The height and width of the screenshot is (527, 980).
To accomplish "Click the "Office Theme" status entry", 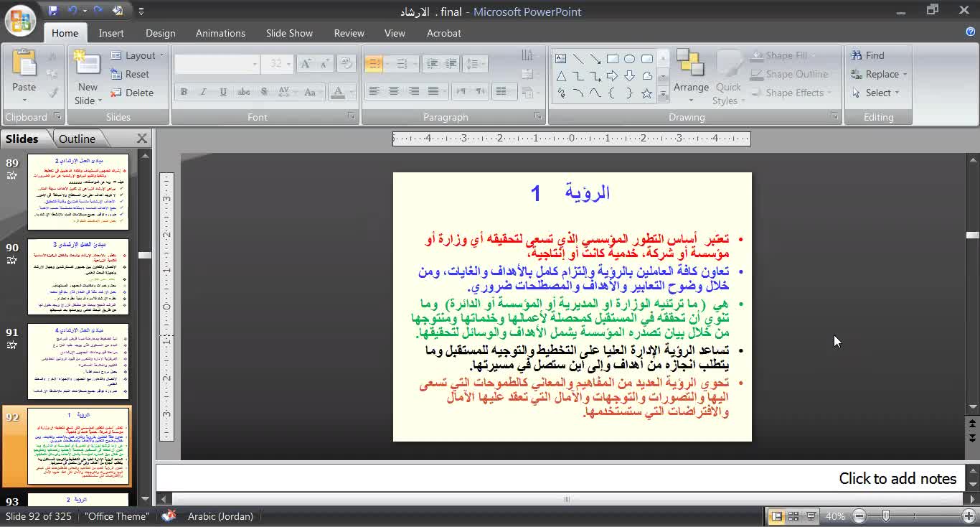I will tap(116, 516).
